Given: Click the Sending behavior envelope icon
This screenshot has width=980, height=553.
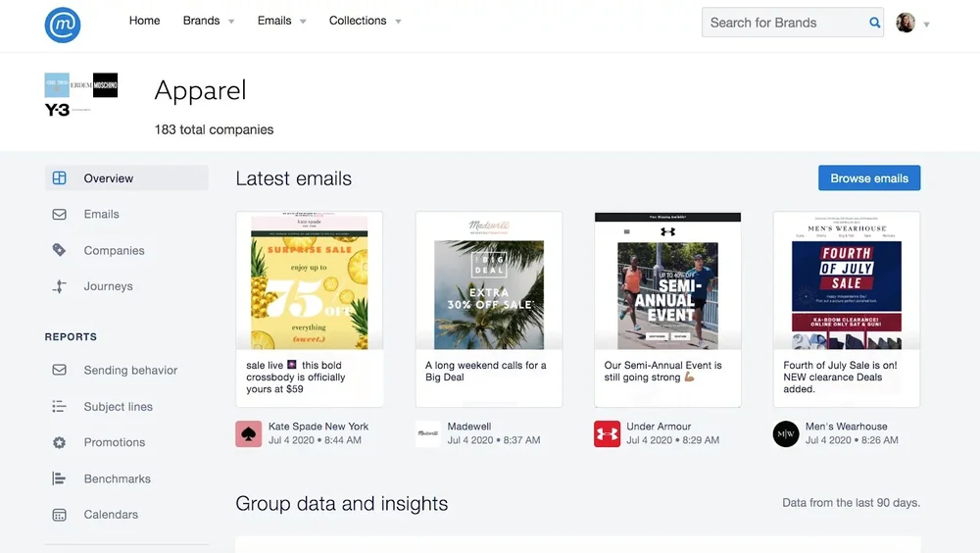Looking at the screenshot, I should click(60, 370).
